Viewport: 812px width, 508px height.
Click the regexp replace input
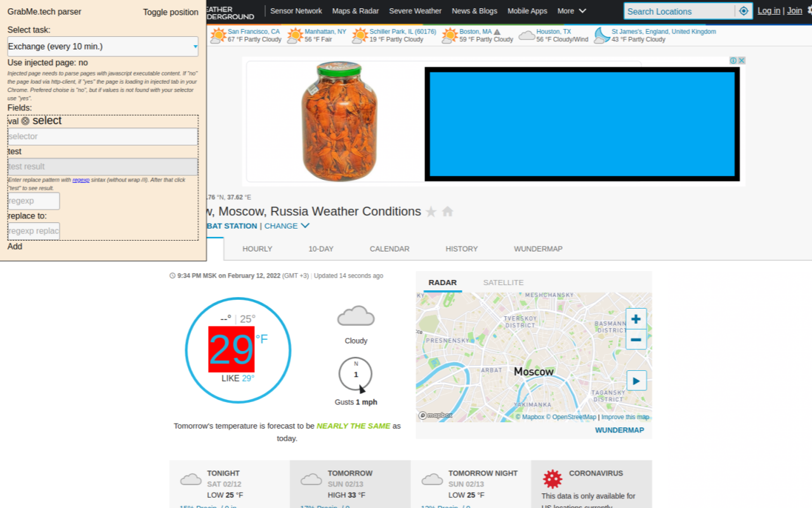tap(34, 231)
